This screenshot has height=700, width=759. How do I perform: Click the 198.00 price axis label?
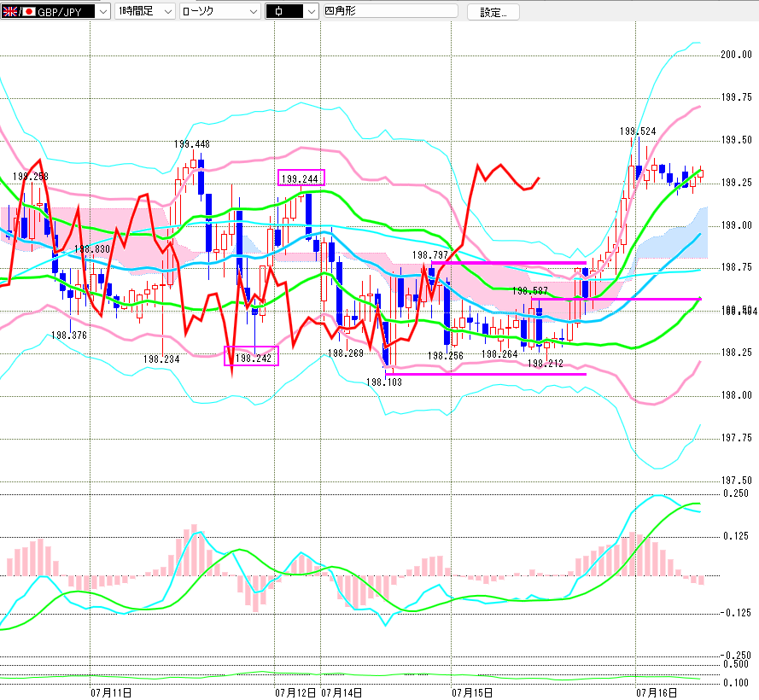(736, 395)
